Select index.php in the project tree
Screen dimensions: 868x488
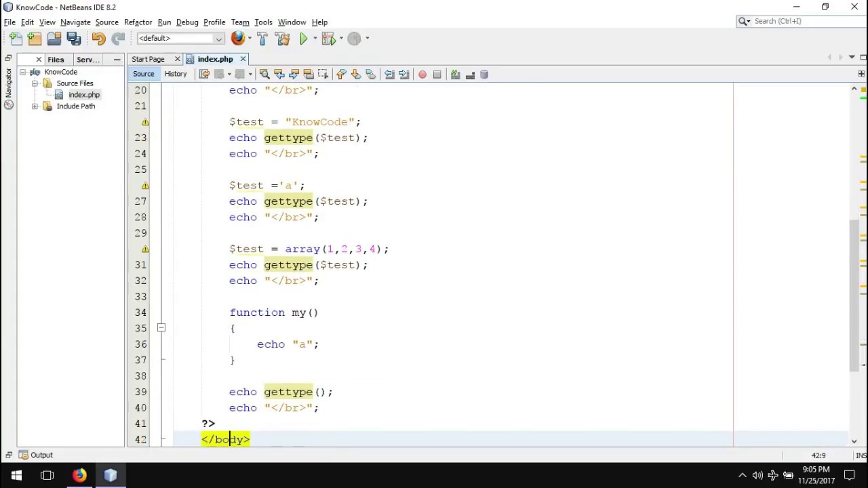point(83,95)
